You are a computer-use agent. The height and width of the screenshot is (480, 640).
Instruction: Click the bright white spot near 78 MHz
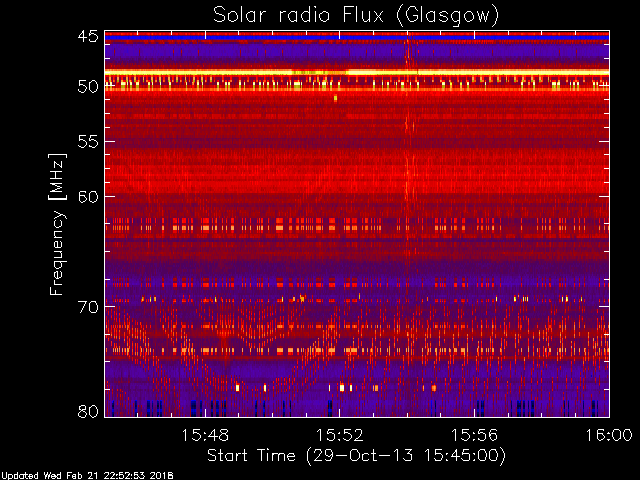click(342, 387)
